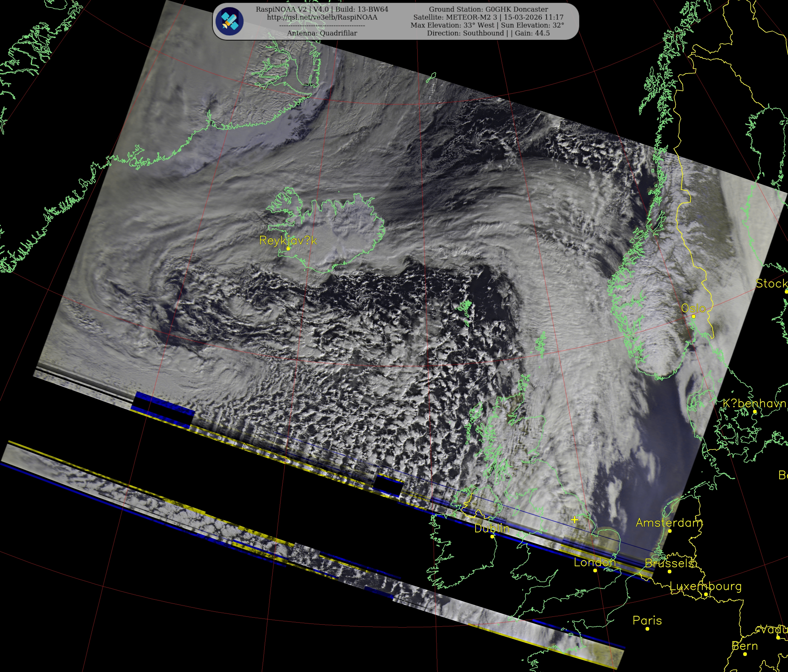Click the Paris city dot marker
The width and height of the screenshot is (788, 672).
point(647,629)
